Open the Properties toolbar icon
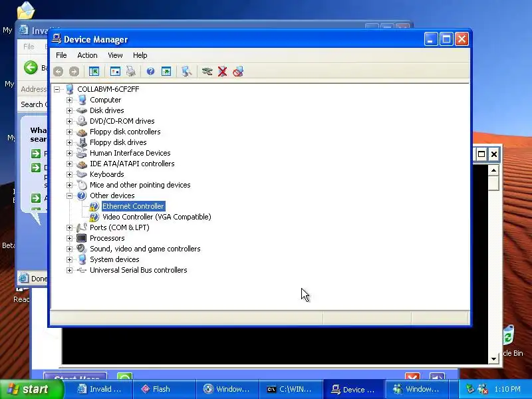The width and height of the screenshot is (532, 399). click(x=115, y=71)
